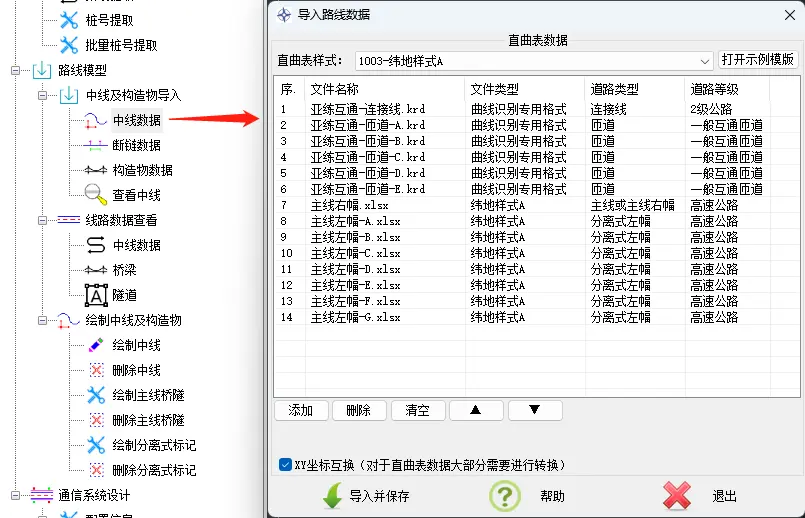Select the 断链数据 icon
This screenshot has height=518, width=805.
pyautogui.click(x=95, y=145)
